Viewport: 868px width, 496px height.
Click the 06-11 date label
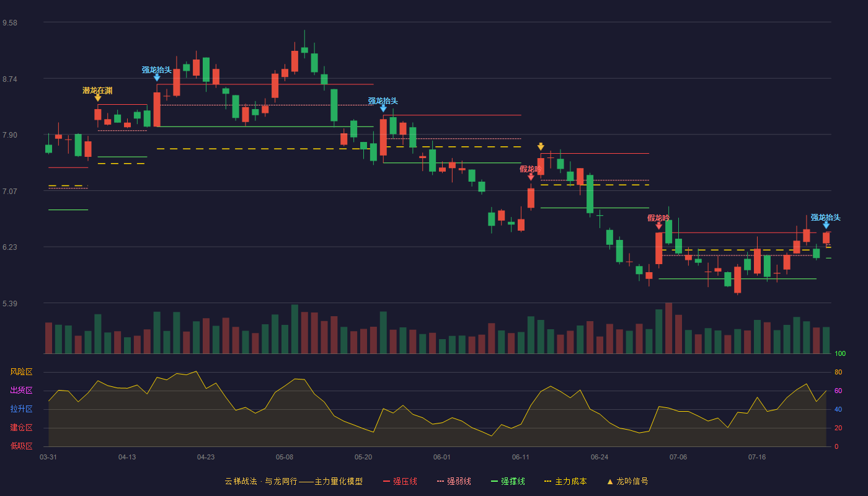point(521,457)
